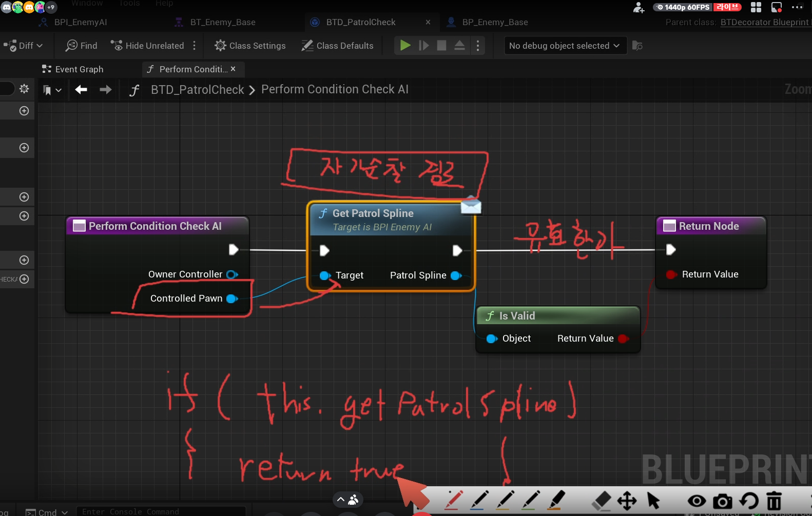The height and width of the screenshot is (516, 812).
Task: Click Perform Condition Check AI breadcrumb
Action: coord(335,89)
